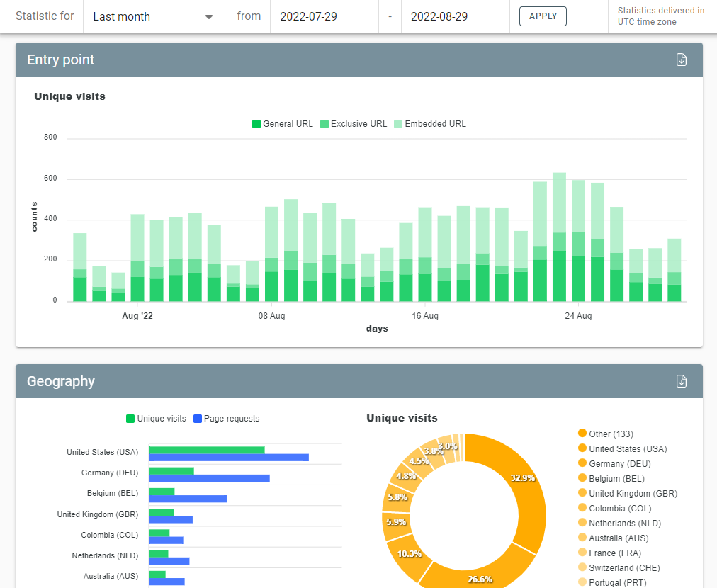Viewport: 717px width, 588px height.
Task: Click the blue Page requests bar for Netherlands
Action: [169, 561]
